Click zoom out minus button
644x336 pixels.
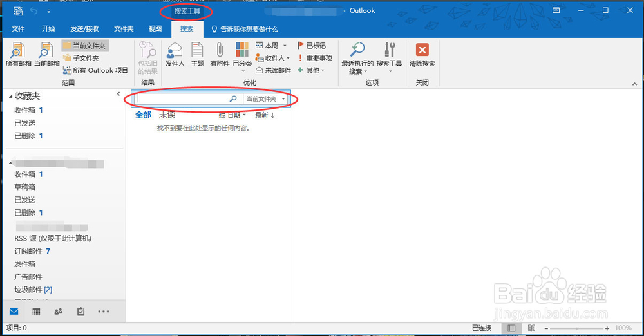click(x=546, y=328)
